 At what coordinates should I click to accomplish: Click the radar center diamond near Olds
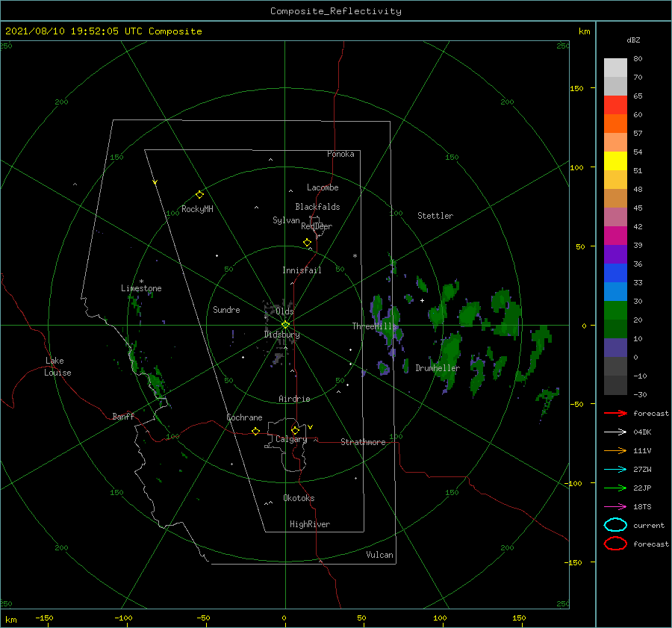[285, 325]
